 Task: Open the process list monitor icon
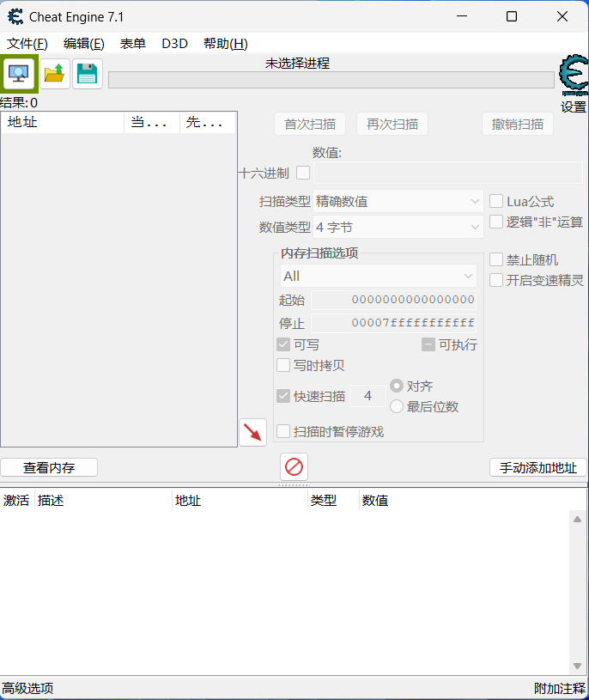pos(19,74)
